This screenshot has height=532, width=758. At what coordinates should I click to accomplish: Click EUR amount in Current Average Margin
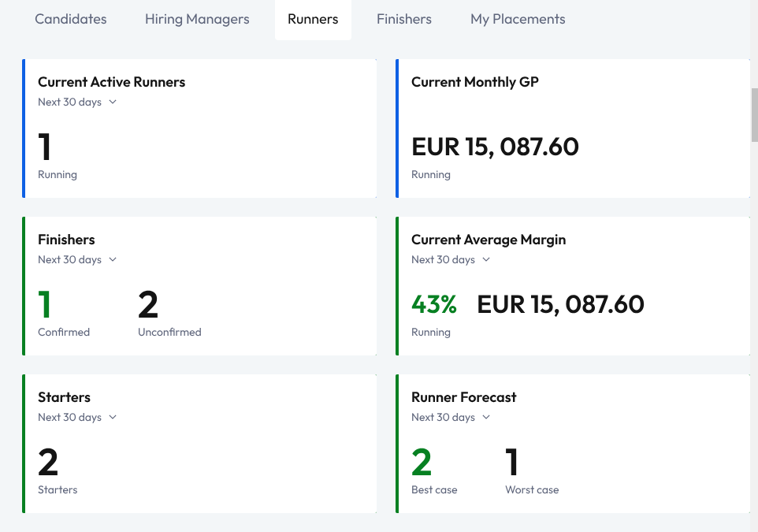[x=560, y=305]
